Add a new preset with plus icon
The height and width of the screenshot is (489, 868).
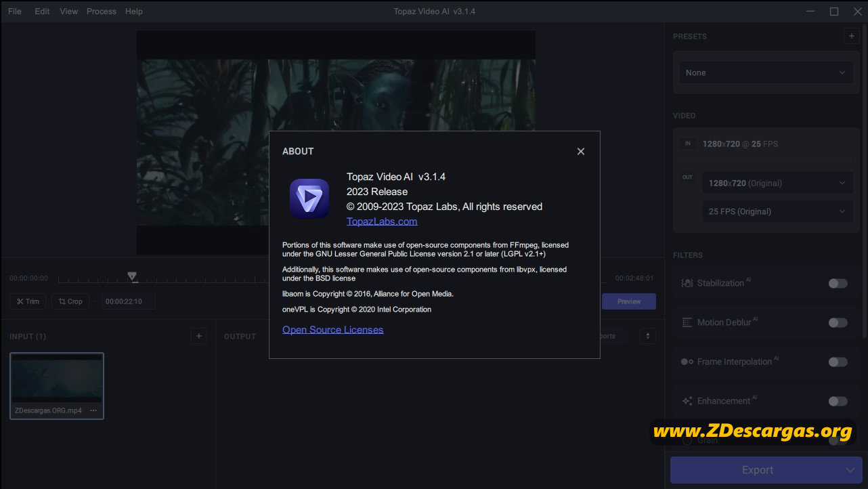click(x=851, y=37)
